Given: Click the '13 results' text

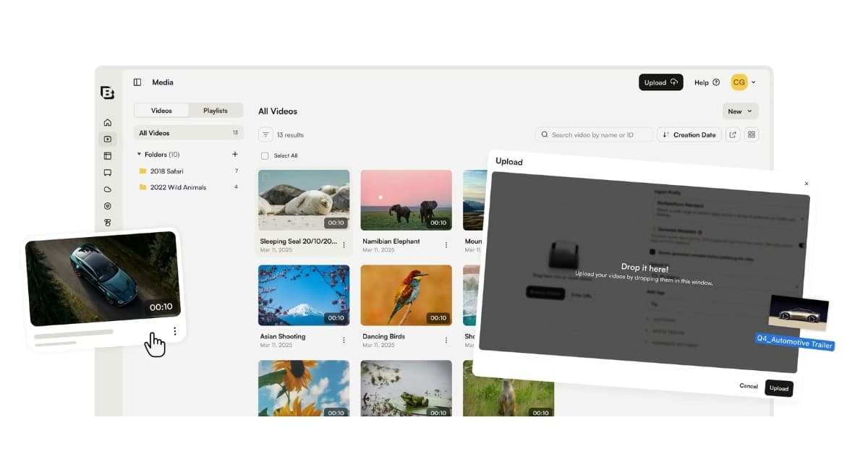Looking at the screenshot, I should (x=290, y=134).
